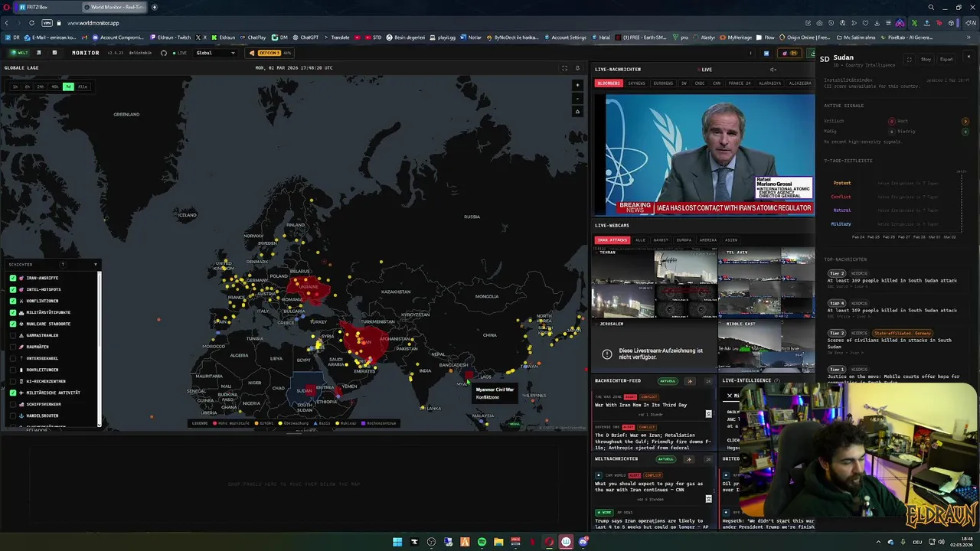Open the Tel Aviv webcam thumbnail
The image size is (980, 551).
point(766,284)
